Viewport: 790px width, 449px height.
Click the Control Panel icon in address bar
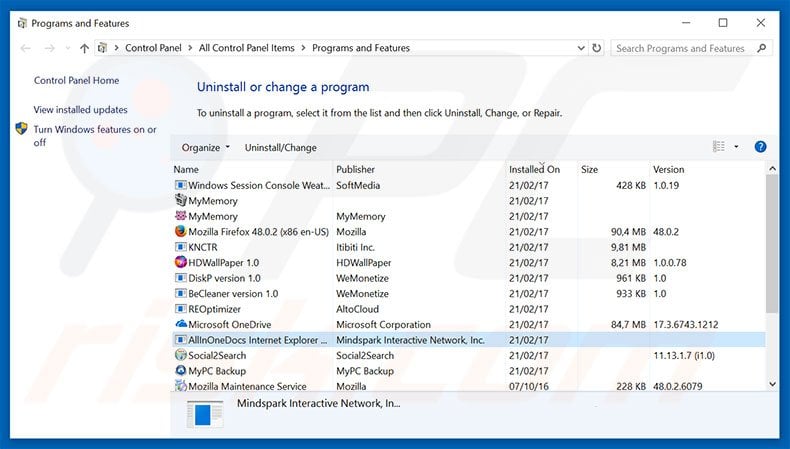click(102, 48)
